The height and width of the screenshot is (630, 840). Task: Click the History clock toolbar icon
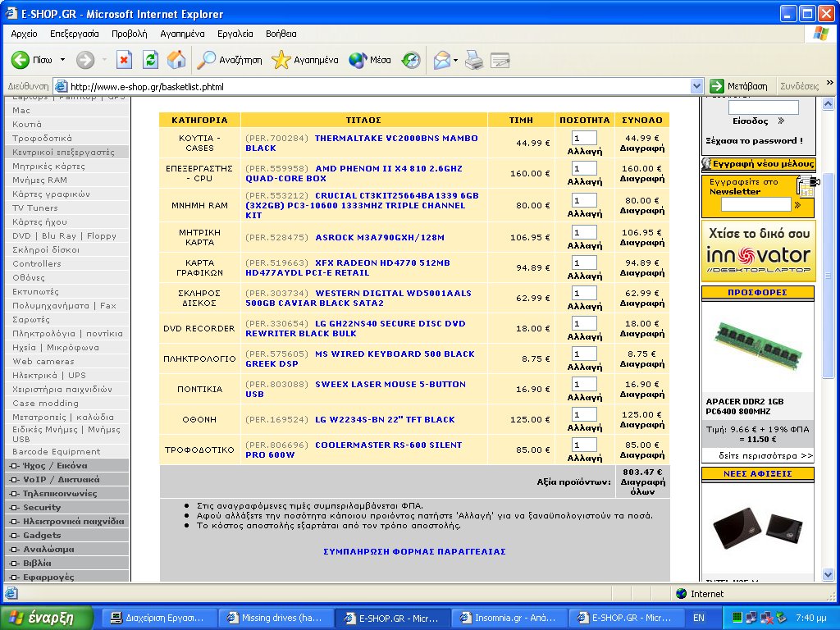pyautogui.click(x=410, y=60)
